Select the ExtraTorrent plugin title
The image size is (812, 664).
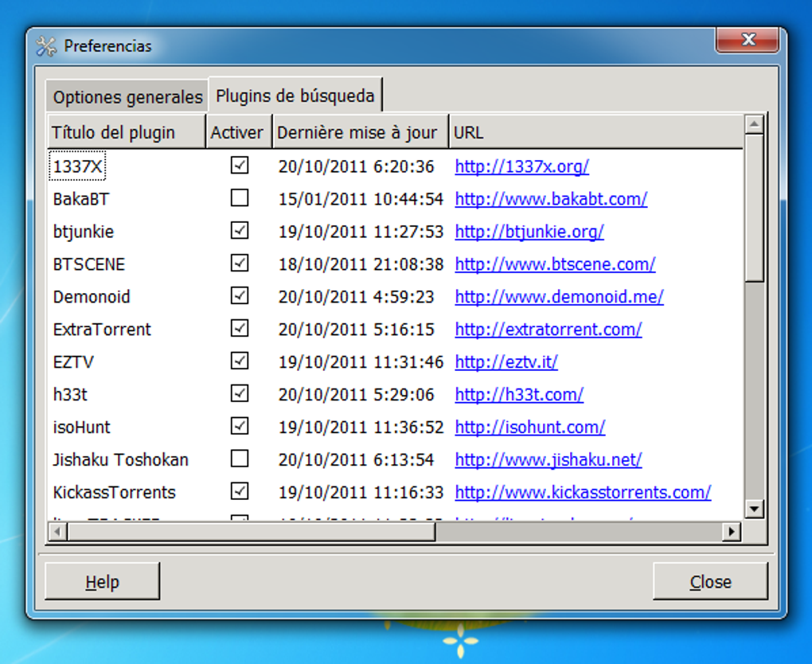102,330
